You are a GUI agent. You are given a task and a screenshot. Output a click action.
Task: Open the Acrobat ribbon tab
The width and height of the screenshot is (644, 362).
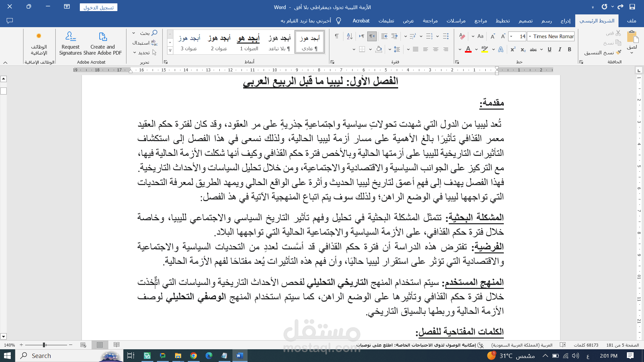361,21
